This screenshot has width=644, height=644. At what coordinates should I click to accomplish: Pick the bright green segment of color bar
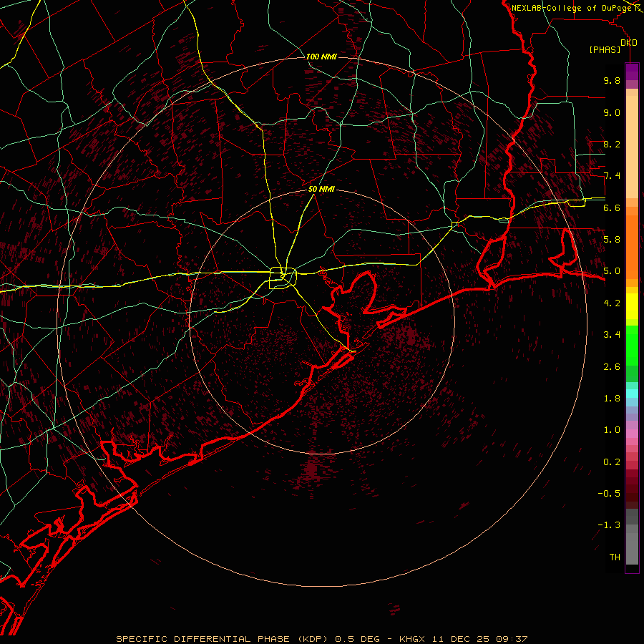[632, 345]
